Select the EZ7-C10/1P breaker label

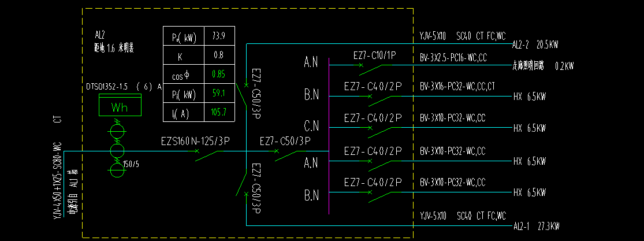375,55
